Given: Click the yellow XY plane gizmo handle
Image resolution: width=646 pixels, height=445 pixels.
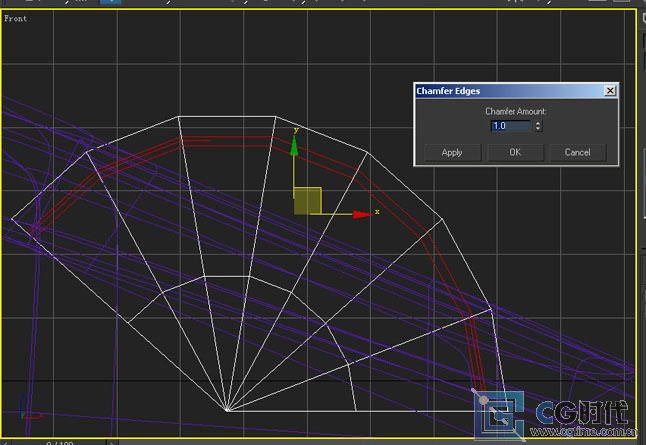Looking at the screenshot, I should 307,201.
